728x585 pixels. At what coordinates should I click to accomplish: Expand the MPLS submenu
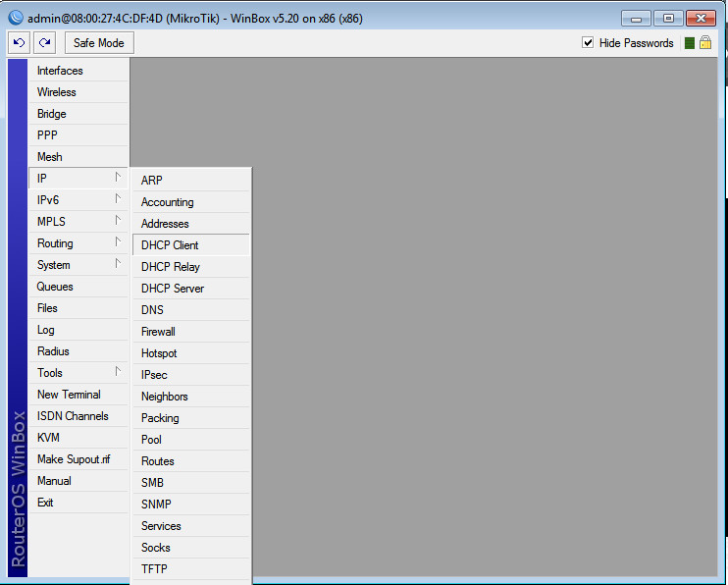coord(78,221)
